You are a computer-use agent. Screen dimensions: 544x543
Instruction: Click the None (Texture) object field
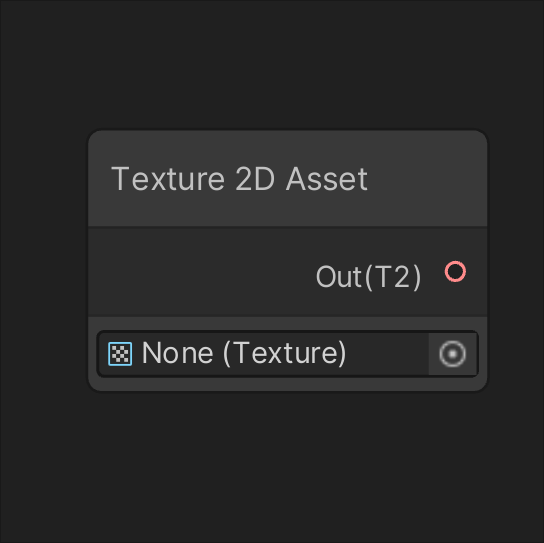(288, 354)
